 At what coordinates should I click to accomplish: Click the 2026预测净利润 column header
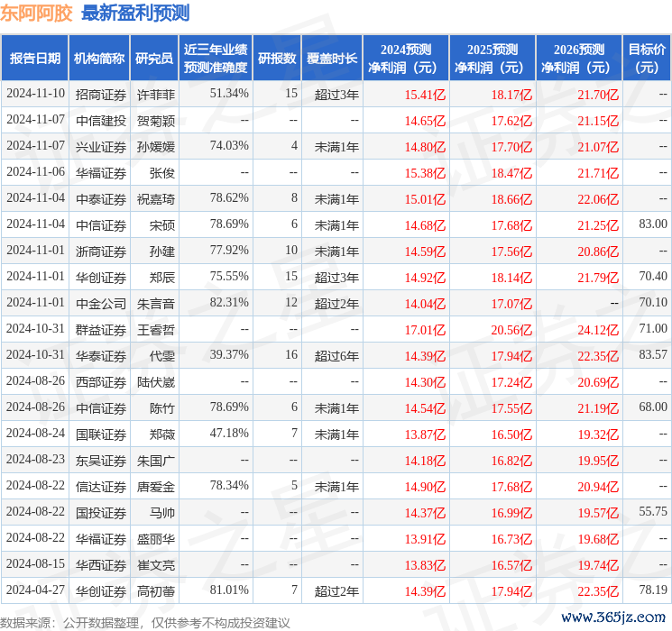(x=579, y=59)
